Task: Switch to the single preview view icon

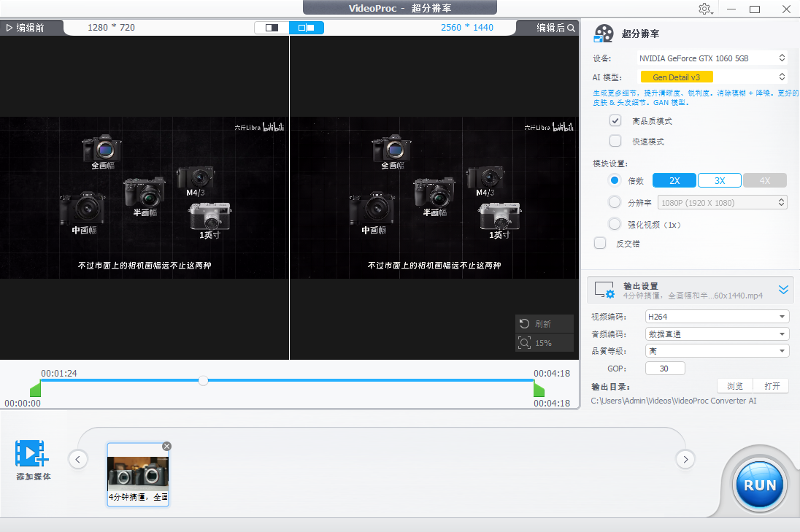Action: 271,27
